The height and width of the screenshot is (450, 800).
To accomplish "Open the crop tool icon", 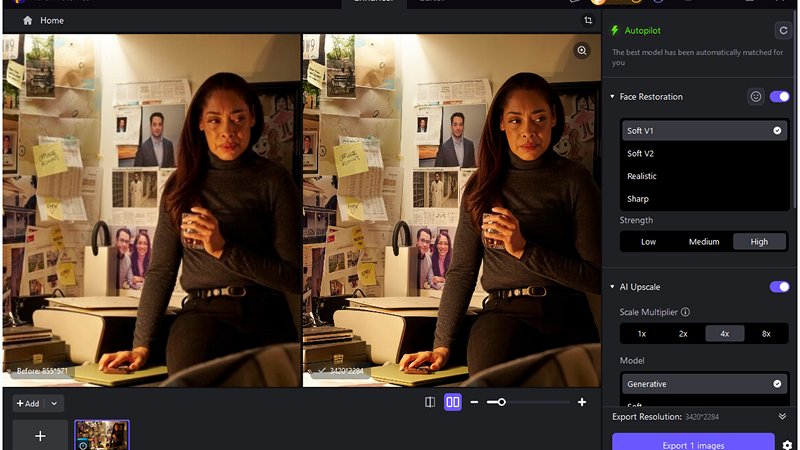I will 588,20.
